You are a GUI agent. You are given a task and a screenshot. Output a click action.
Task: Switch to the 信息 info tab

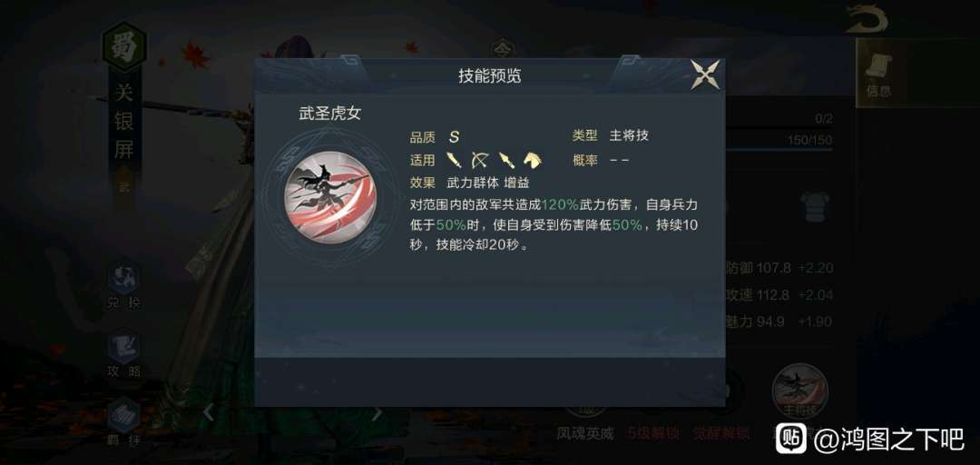(x=880, y=73)
